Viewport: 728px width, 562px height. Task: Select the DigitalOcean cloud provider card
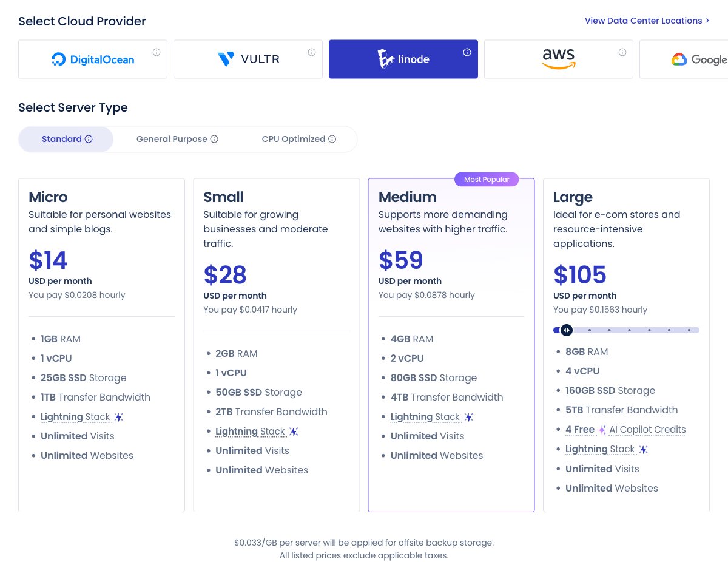point(93,59)
